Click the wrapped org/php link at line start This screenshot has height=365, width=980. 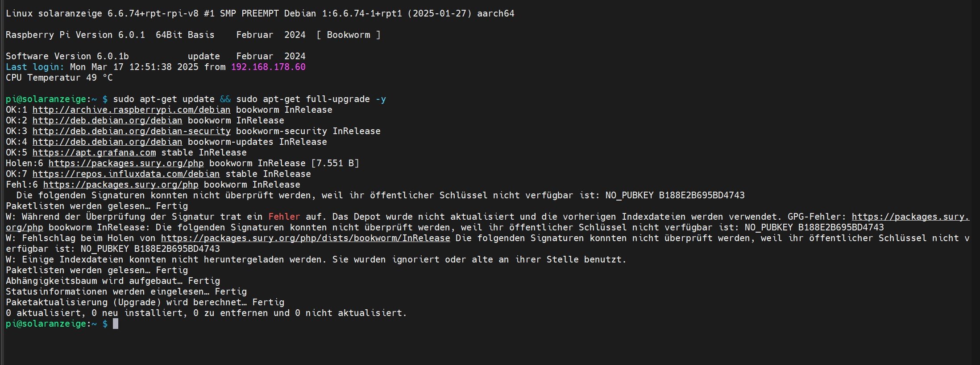click(x=24, y=227)
